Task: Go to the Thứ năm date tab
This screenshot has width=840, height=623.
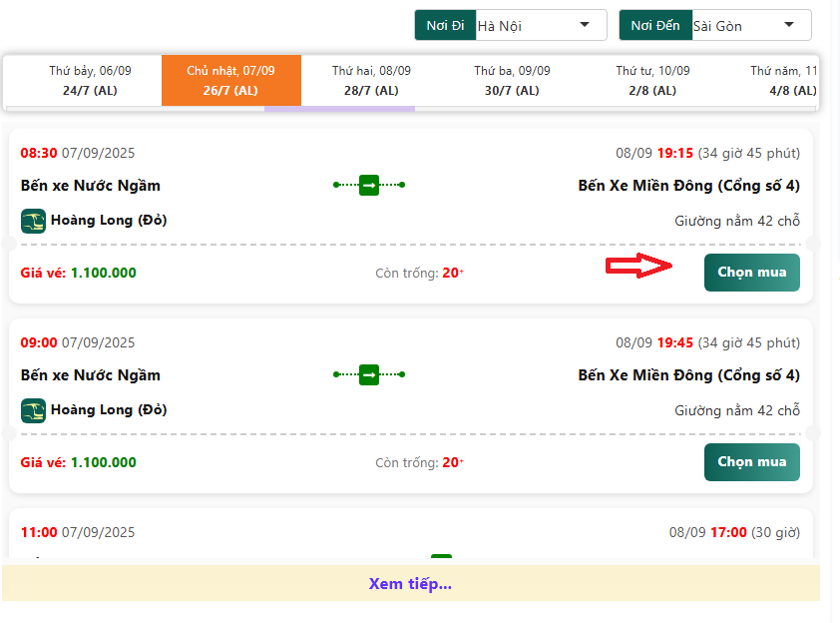Action: pyautogui.click(x=784, y=80)
